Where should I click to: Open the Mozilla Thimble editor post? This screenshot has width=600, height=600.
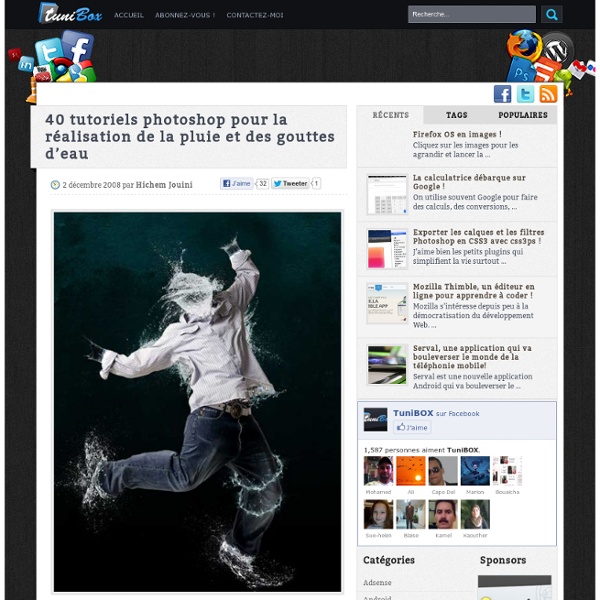click(x=474, y=291)
